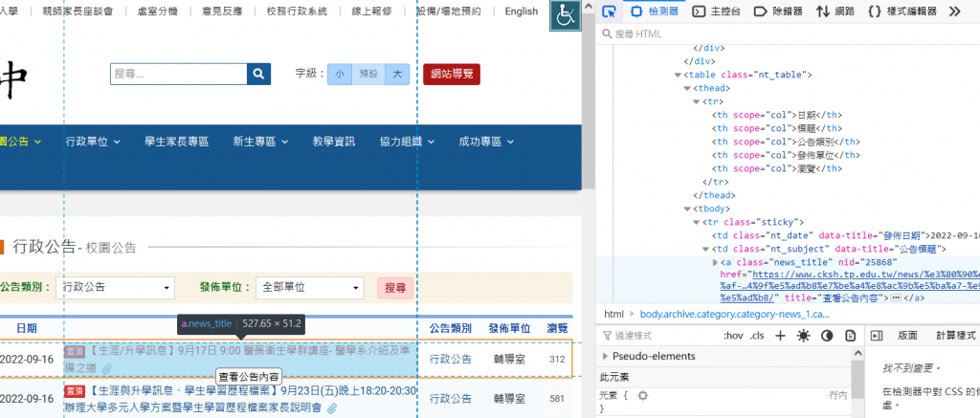
Task: Click the site search text field
Action: 179,75
